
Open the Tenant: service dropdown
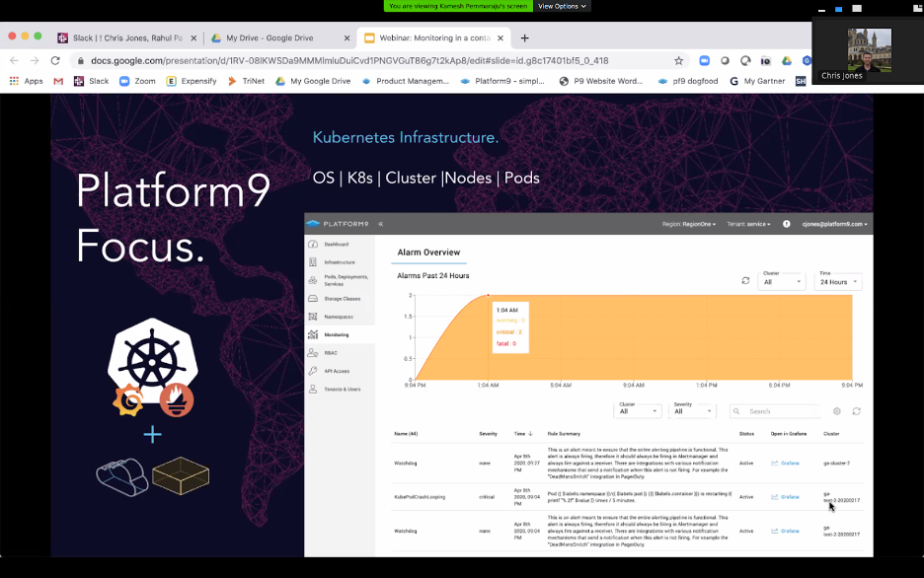(x=748, y=224)
